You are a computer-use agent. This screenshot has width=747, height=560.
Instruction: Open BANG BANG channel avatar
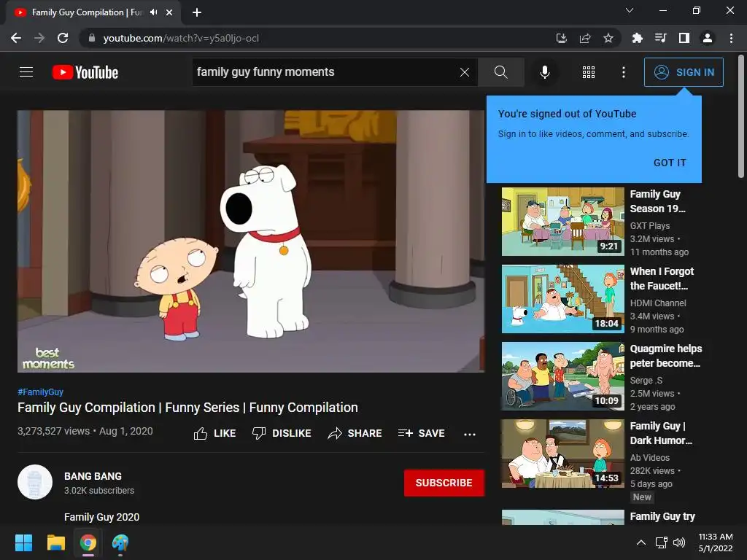pos(35,482)
